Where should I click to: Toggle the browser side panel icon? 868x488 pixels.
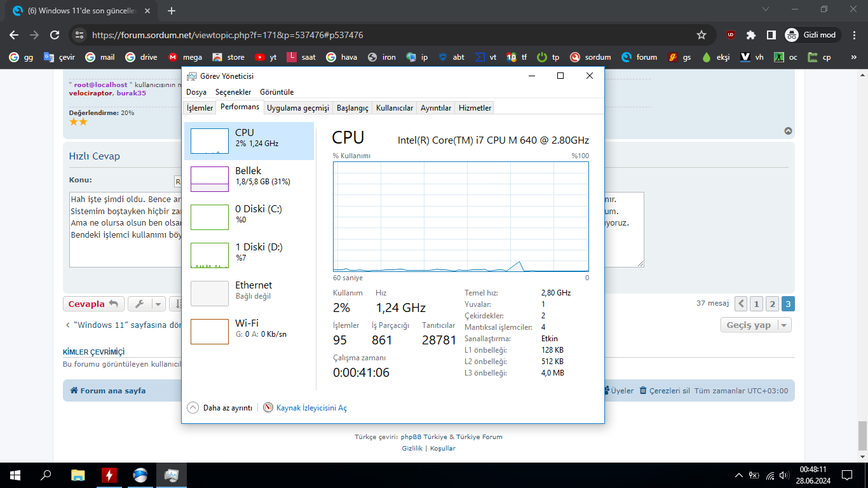(x=771, y=35)
